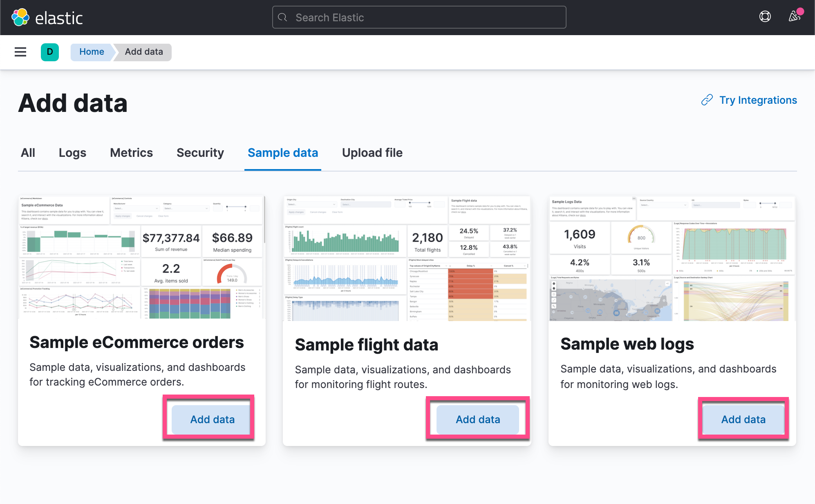
Task: Select the Sample data tab
Action: [x=282, y=153]
